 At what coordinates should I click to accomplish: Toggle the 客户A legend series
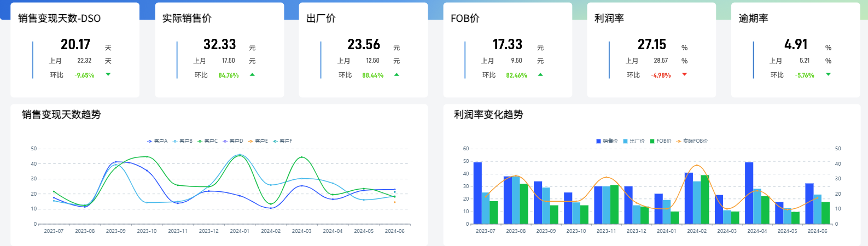click(x=158, y=141)
